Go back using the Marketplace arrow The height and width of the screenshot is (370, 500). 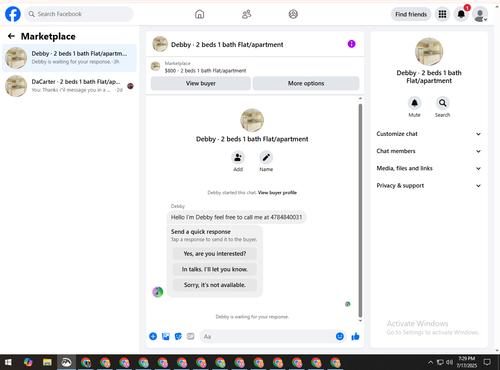11,36
